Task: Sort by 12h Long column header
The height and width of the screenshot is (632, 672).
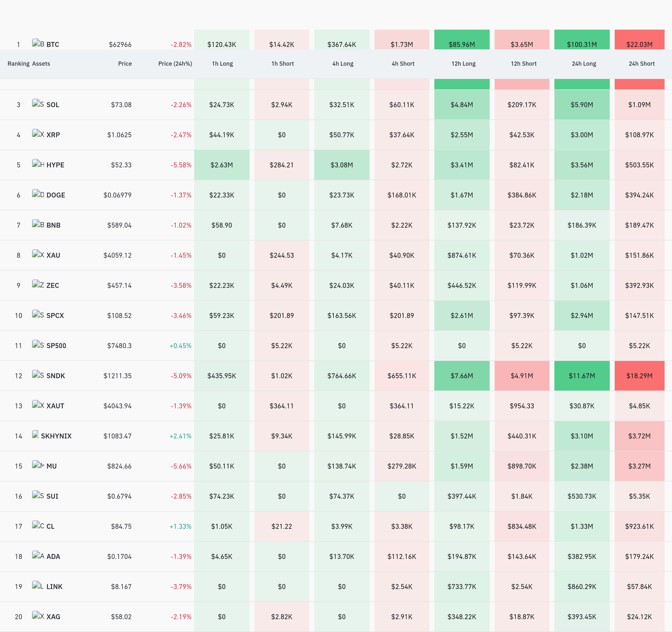Action: point(463,63)
